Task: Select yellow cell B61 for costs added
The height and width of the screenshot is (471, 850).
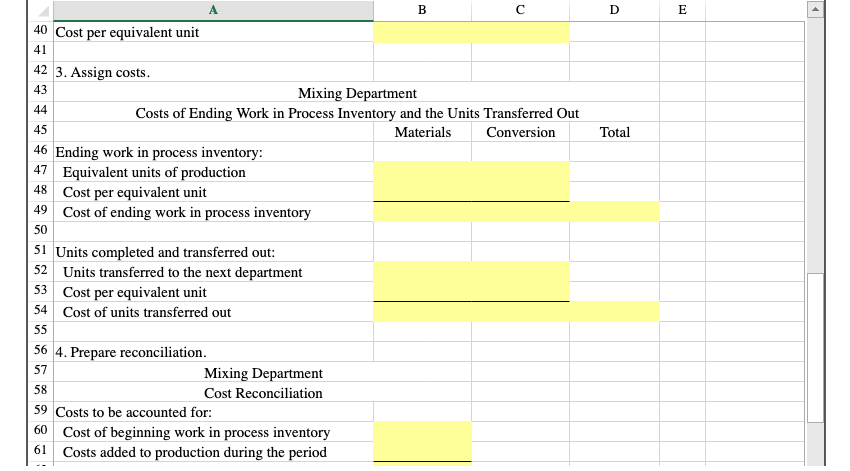Action: pyautogui.click(x=422, y=451)
